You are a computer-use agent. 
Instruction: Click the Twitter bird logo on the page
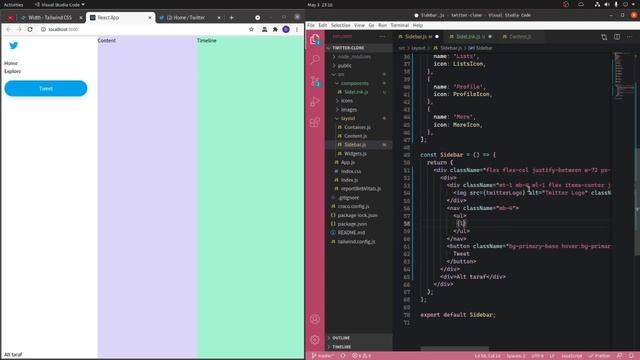coord(13,45)
